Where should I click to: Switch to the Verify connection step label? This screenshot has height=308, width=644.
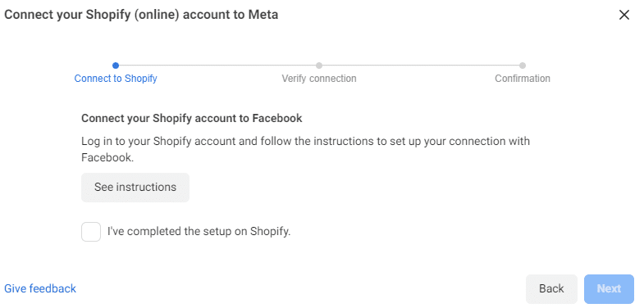(x=319, y=79)
